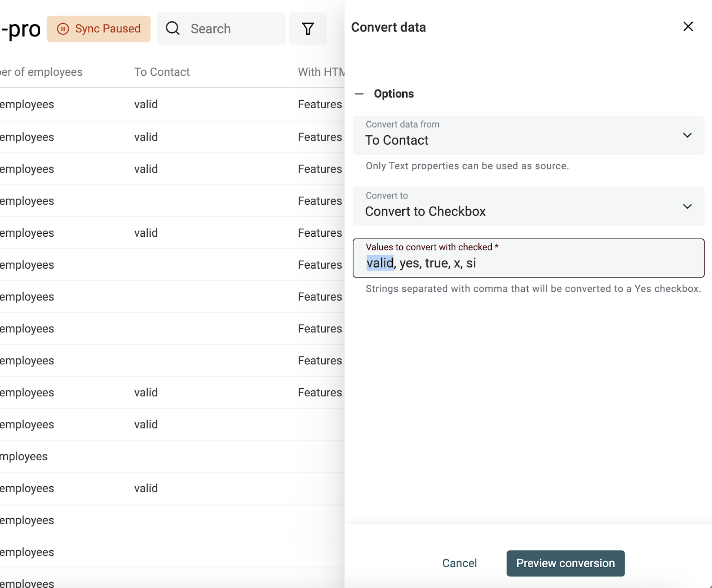This screenshot has height=588, width=712.
Task: Select a 'valid' cell in the To Contact column
Action: point(146,104)
